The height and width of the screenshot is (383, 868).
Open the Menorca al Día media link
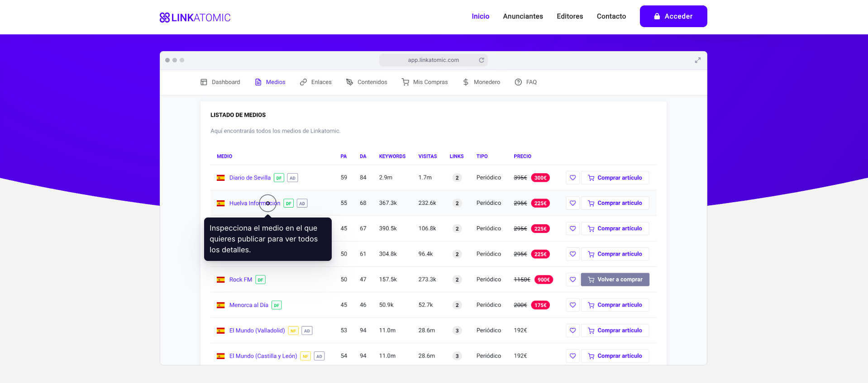(248, 305)
